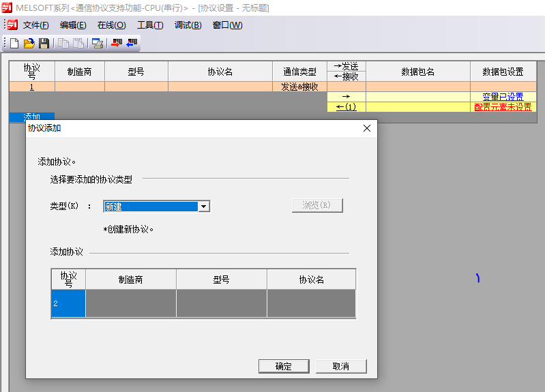545x392 pixels.
Task: Click the 取消 button
Action: click(x=341, y=366)
